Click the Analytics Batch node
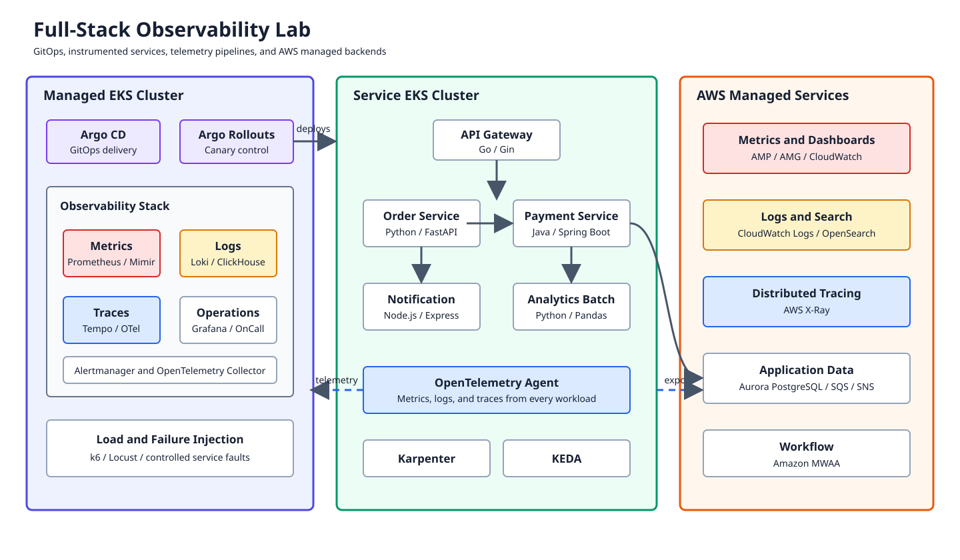 pyautogui.click(x=571, y=307)
